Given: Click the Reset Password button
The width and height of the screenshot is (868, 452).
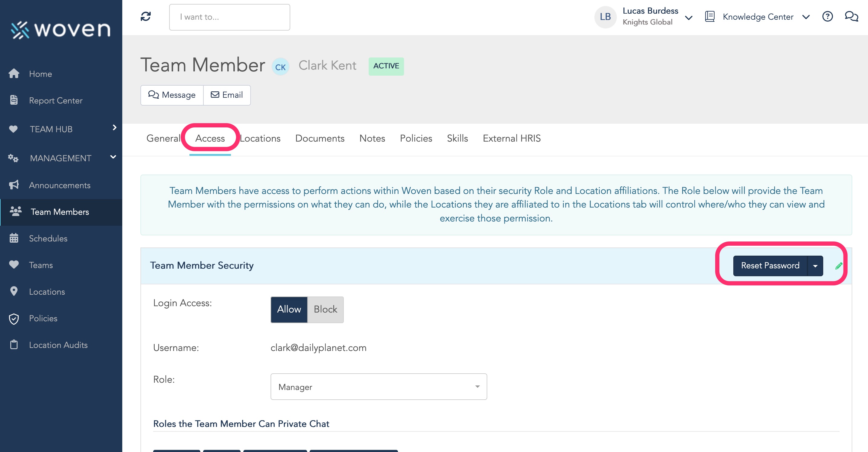Looking at the screenshot, I should 770,266.
